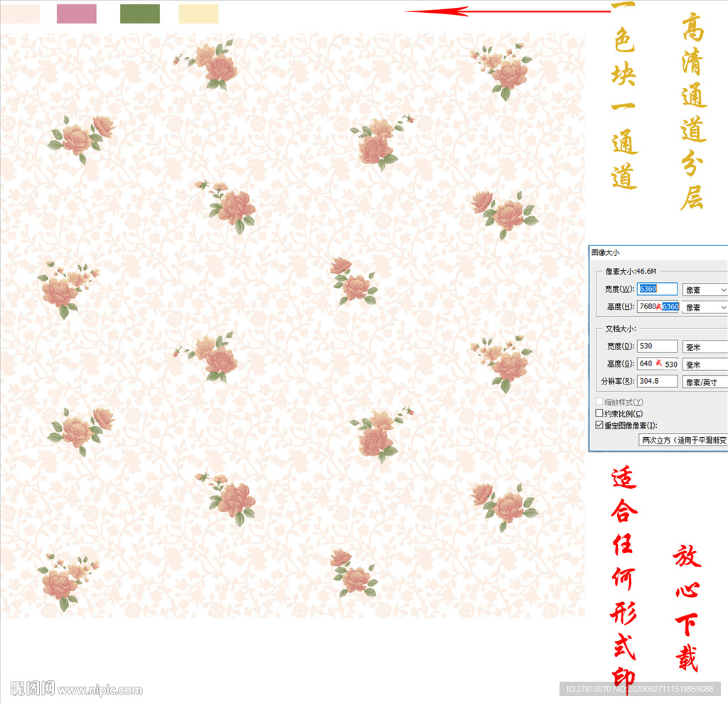Click the pale yellow color swatch
This screenshot has width=728, height=703.
coord(199,14)
